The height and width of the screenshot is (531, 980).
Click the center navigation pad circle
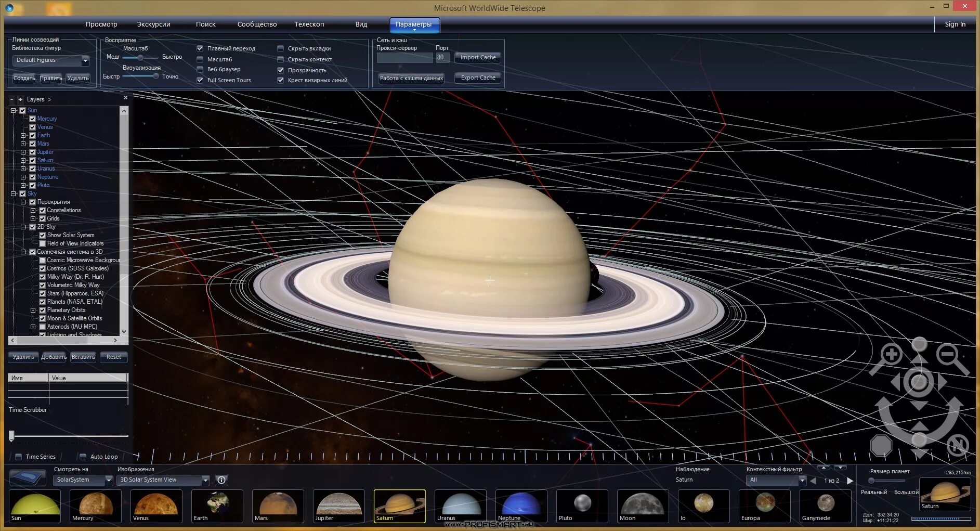pos(919,382)
